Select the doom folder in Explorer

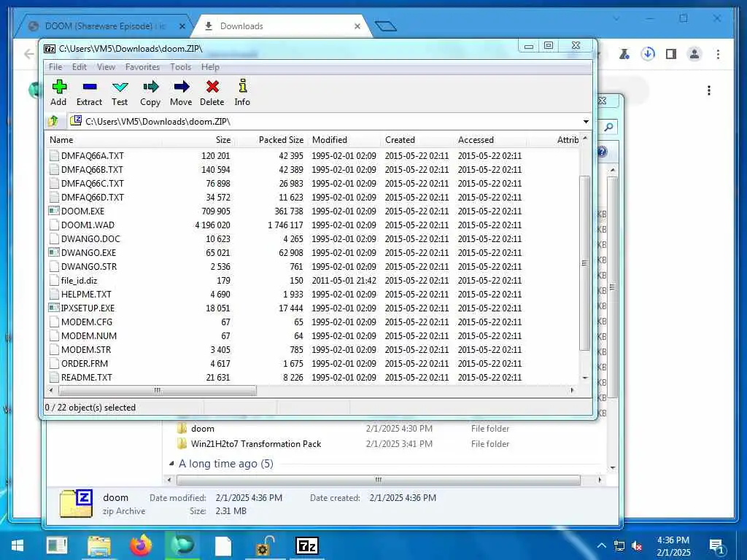point(203,429)
